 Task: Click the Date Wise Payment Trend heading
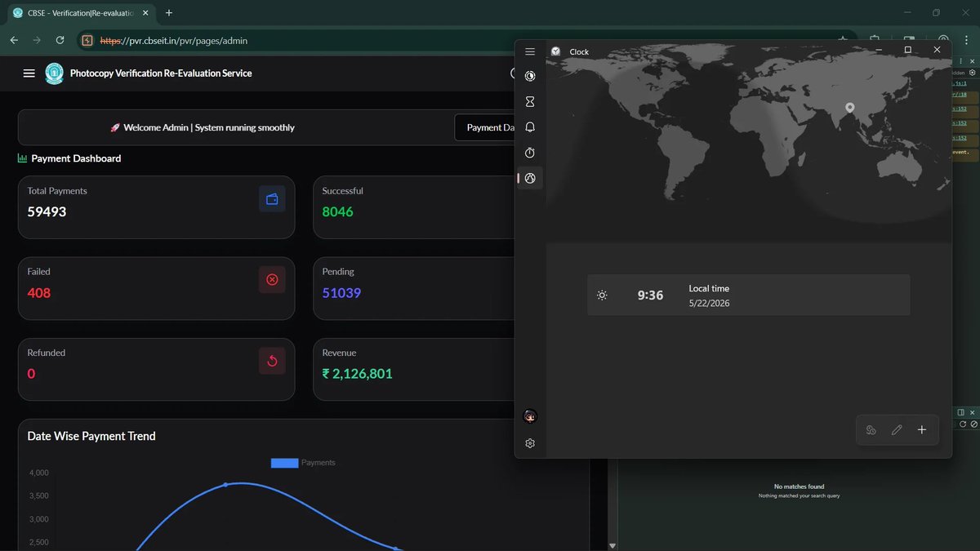[91, 436]
